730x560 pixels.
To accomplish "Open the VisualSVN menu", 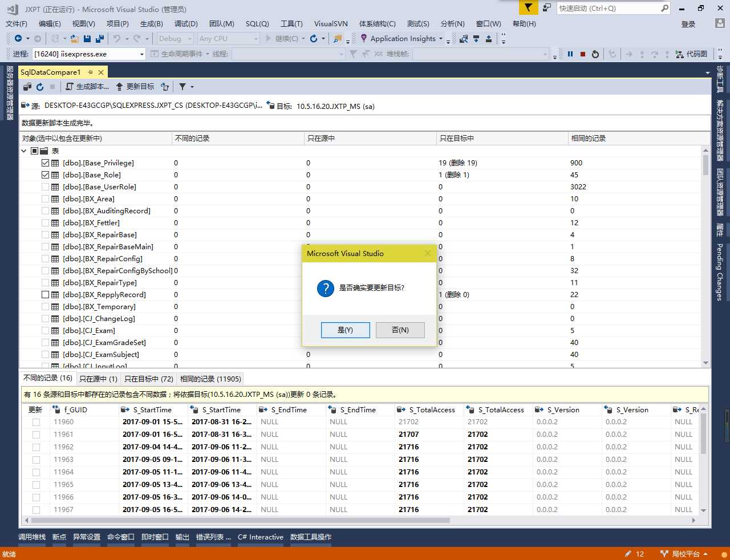I will pos(331,23).
